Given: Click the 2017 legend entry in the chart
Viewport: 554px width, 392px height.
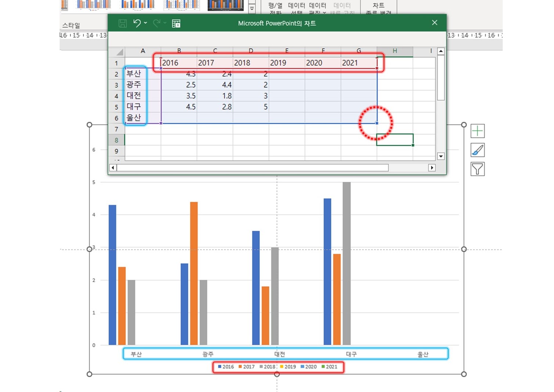Looking at the screenshot, I should (247, 367).
